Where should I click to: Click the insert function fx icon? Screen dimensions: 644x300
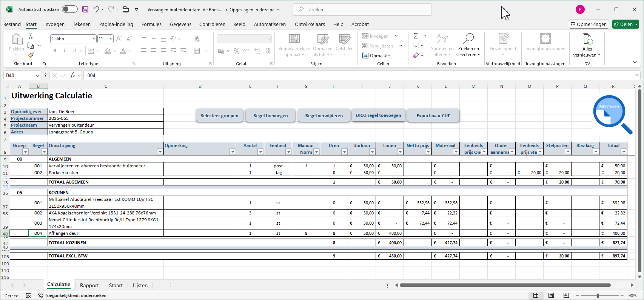click(72, 75)
